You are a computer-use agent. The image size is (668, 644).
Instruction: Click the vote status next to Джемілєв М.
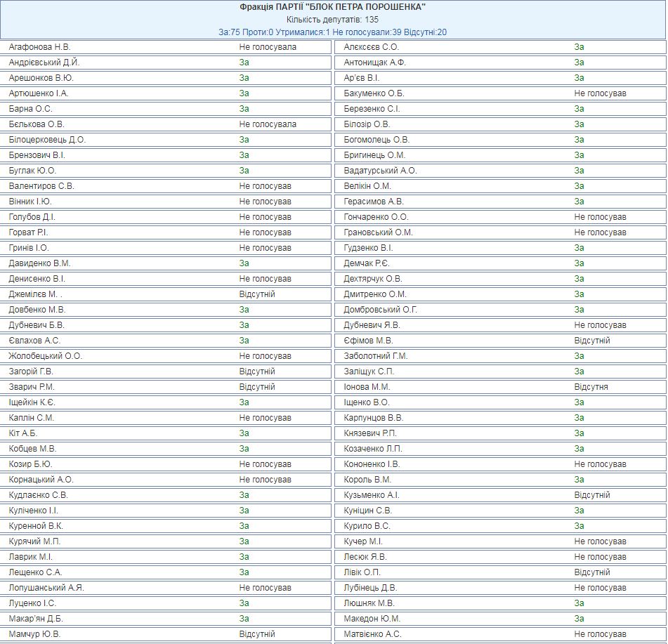click(257, 294)
